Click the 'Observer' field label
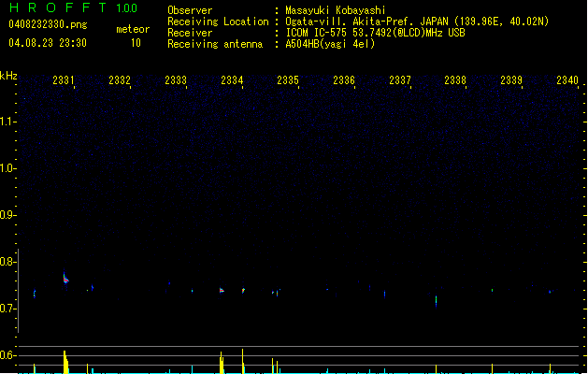The height and width of the screenshot is (374, 588). 190,10
